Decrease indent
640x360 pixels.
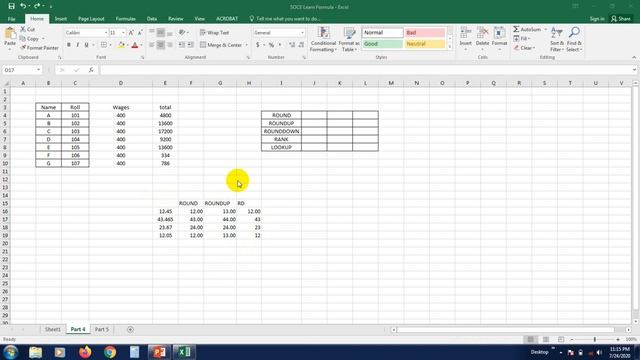click(x=182, y=45)
